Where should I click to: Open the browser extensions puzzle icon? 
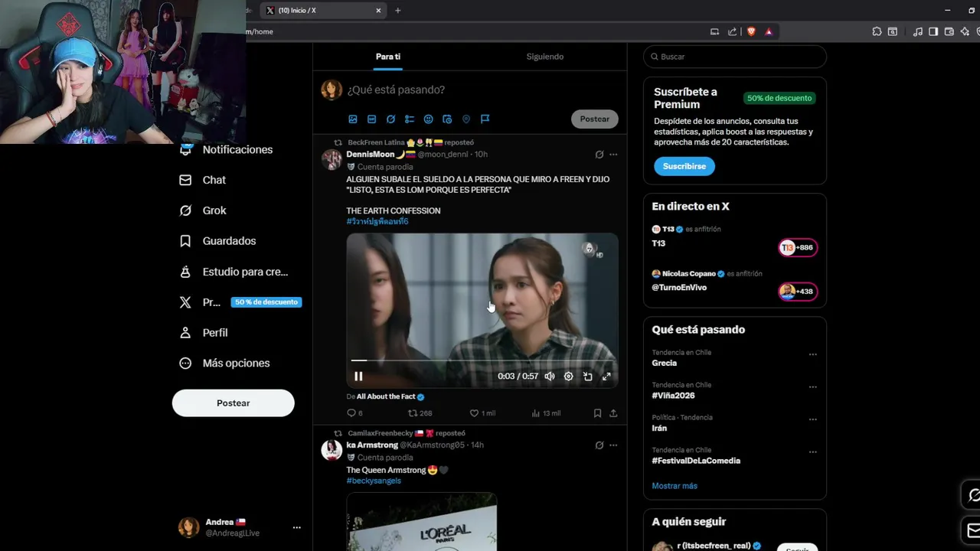pos(877,31)
